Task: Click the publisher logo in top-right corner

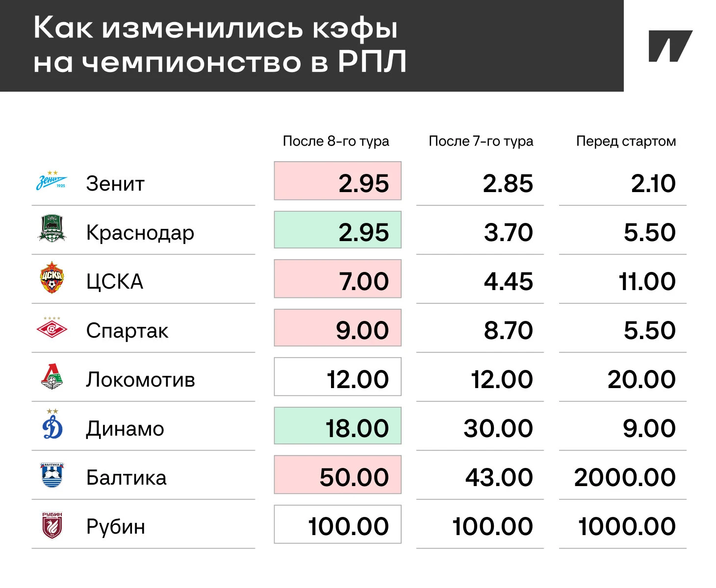Action: point(670,46)
